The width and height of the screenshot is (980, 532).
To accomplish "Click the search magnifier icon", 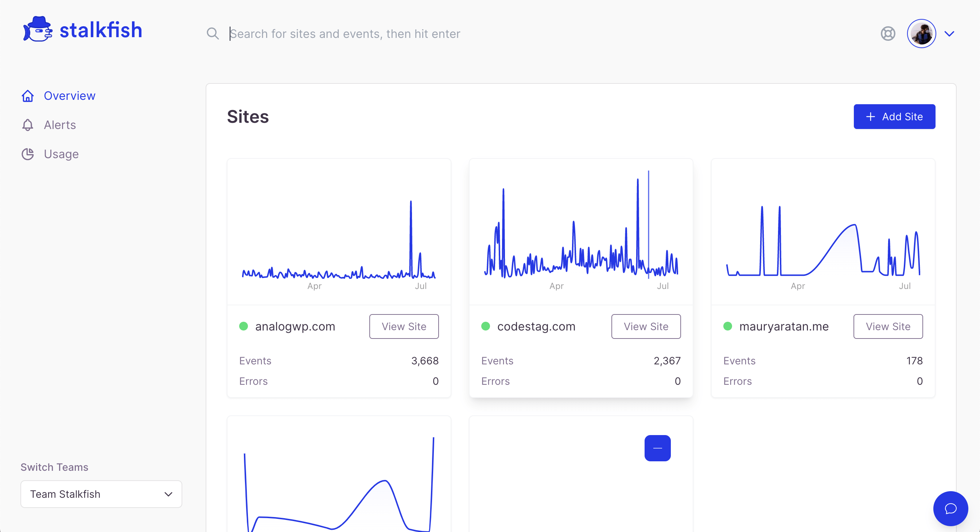I will [213, 34].
